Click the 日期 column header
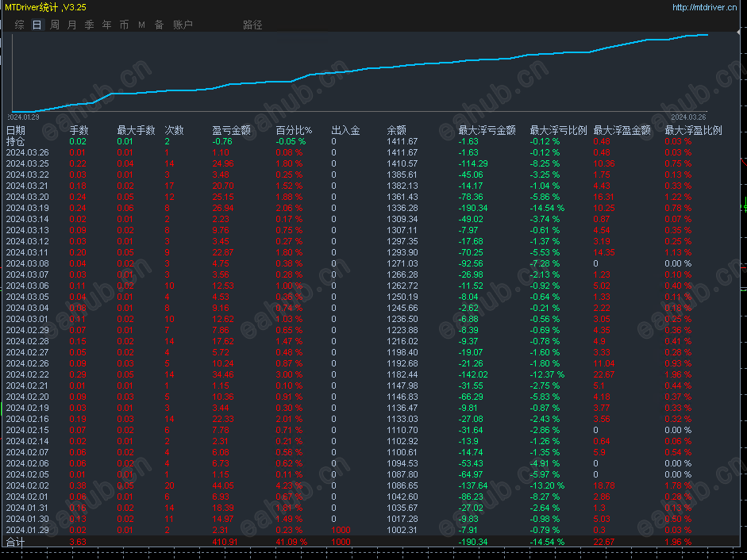 point(16,130)
